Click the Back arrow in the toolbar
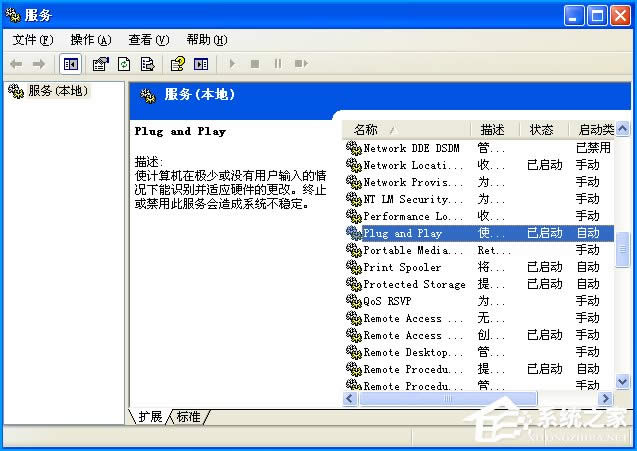Viewport: 637px width, 451px height. tap(16, 64)
